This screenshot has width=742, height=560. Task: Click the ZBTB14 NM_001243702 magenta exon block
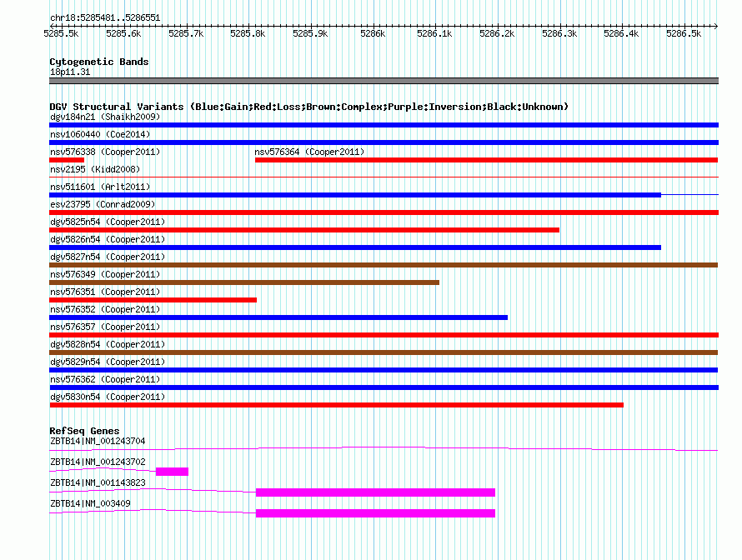pos(173,472)
